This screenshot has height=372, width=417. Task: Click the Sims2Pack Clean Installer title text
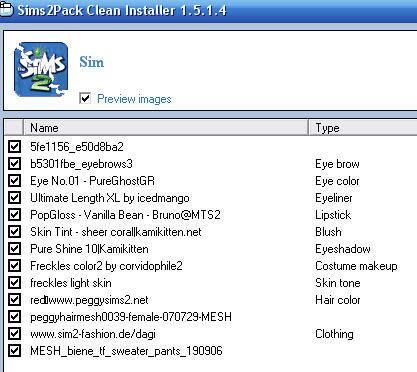point(122,10)
